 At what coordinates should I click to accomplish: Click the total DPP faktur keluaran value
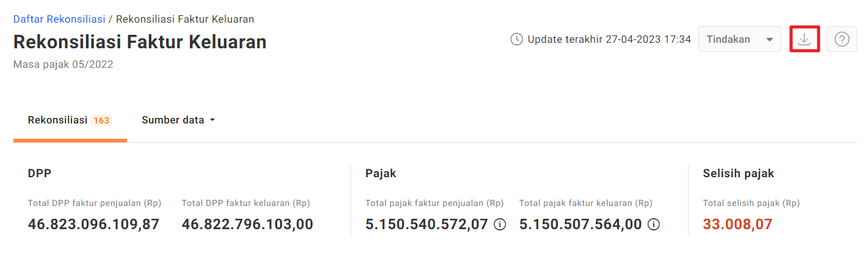click(x=247, y=224)
